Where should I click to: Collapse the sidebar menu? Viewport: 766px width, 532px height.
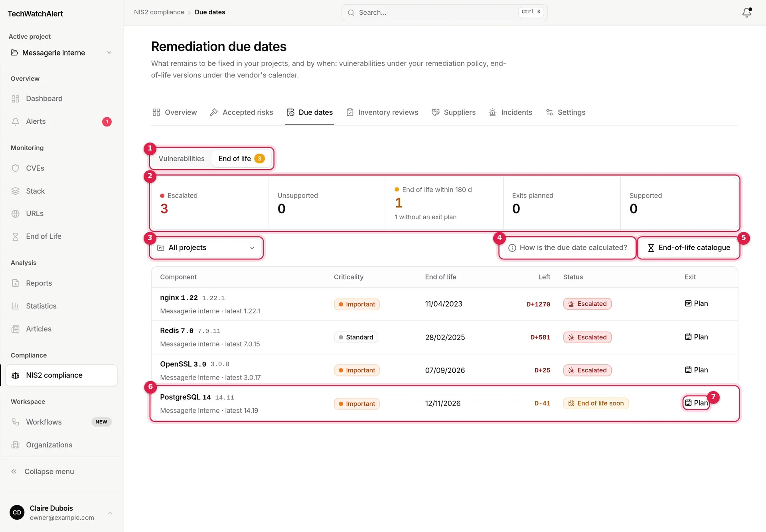pyautogui.click(x=43, y=471)
